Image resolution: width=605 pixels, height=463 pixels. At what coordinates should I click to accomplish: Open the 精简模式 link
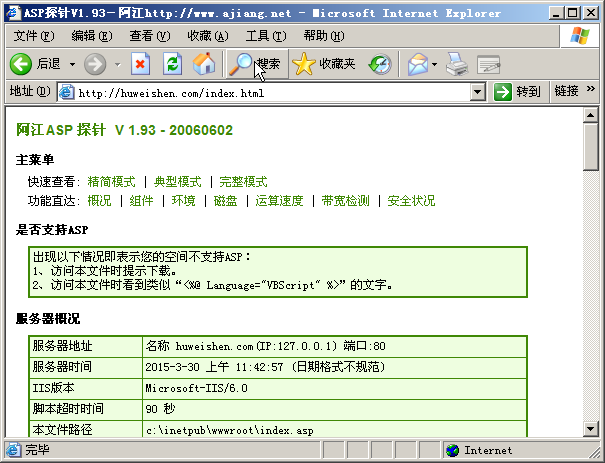coord(112,181)
